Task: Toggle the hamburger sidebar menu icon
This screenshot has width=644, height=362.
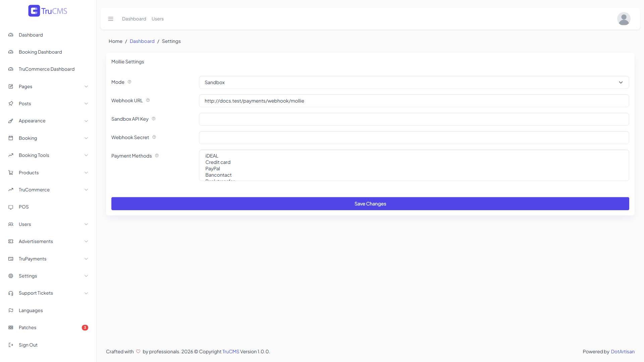Action: click(x=111, y=19)
